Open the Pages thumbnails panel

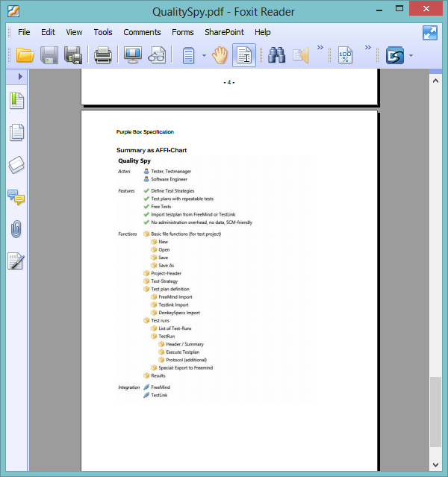[x=16, y=133]
